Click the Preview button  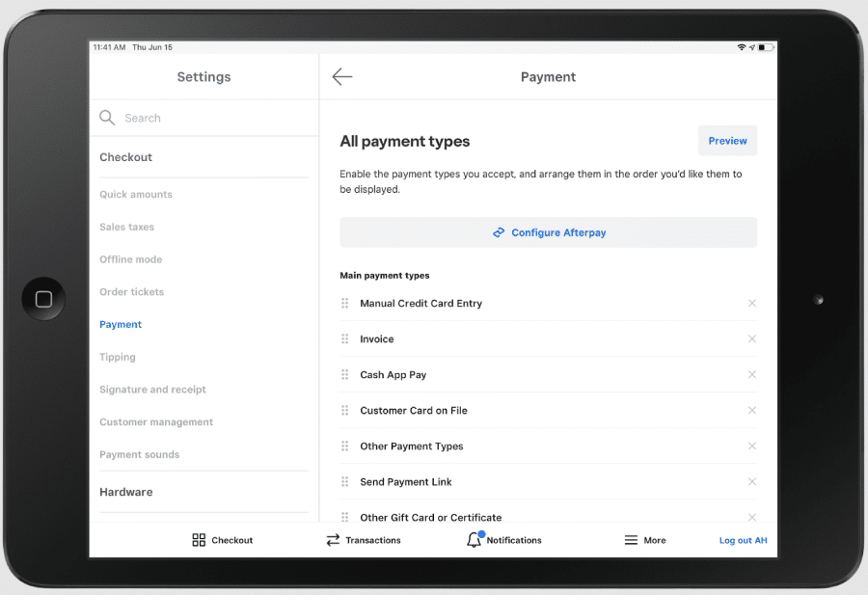pos(727,140)
